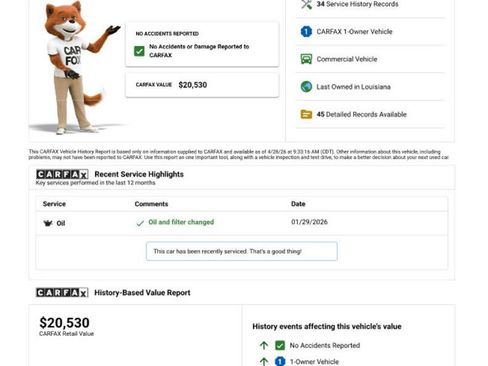Click the globe icon beside Last Owned in Louisiana
The width and height of the screenshot is (488, 366).
(306, 87)
